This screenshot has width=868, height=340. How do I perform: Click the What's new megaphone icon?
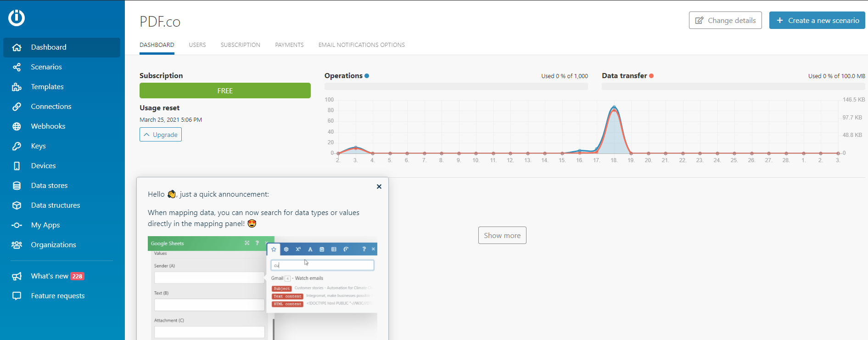(x=17, y=276)
